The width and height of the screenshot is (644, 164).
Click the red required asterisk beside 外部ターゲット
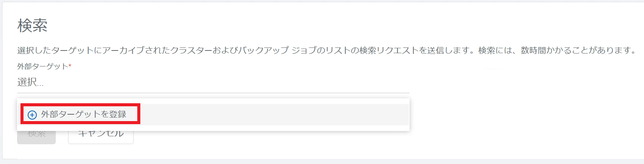click(x=70, y=65)
